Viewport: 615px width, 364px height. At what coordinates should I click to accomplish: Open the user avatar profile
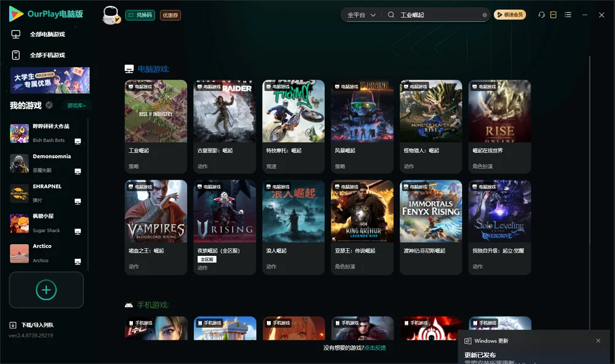tap(111, 15)
